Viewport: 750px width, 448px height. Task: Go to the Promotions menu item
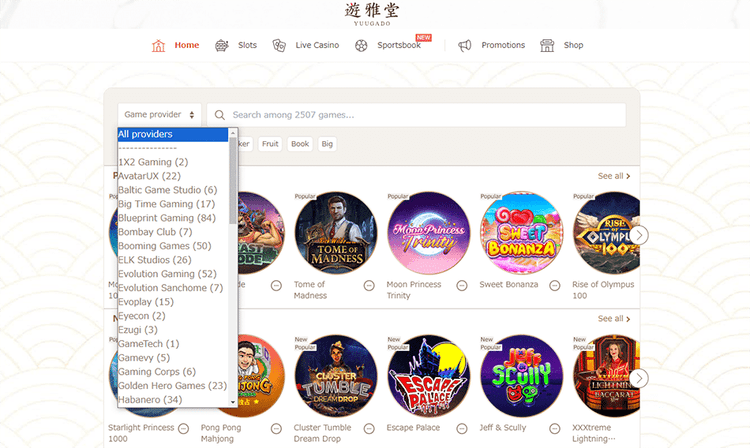click(x=503, y=45)
